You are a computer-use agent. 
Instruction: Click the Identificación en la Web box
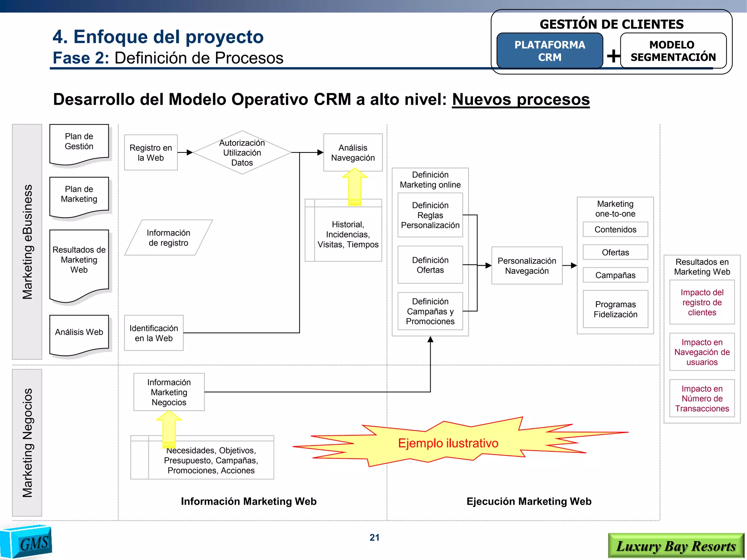(x=154, y=333)
